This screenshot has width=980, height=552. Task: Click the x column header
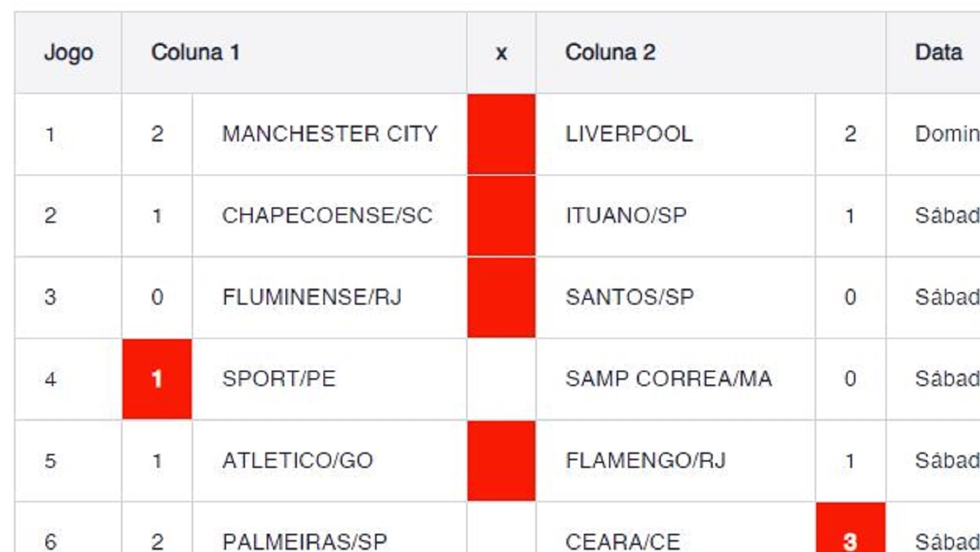(x=501, y=53)
